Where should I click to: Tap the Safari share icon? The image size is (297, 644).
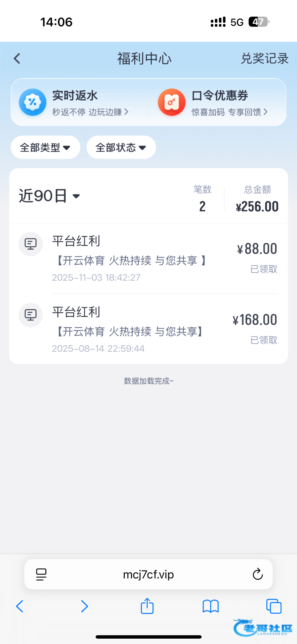[147, 606]
